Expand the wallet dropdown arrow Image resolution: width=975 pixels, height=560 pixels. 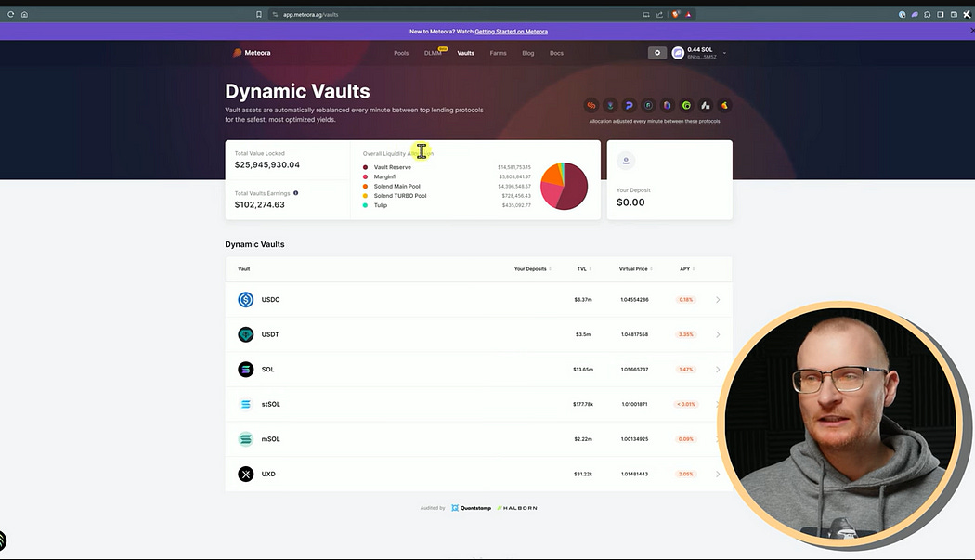click(x=724, y=53)
